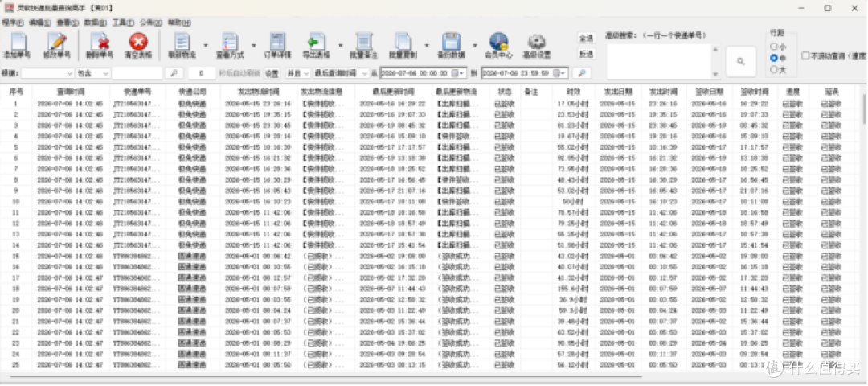
Task: Click the 高级搜索 tracking number text area
Action: (657, 61)
